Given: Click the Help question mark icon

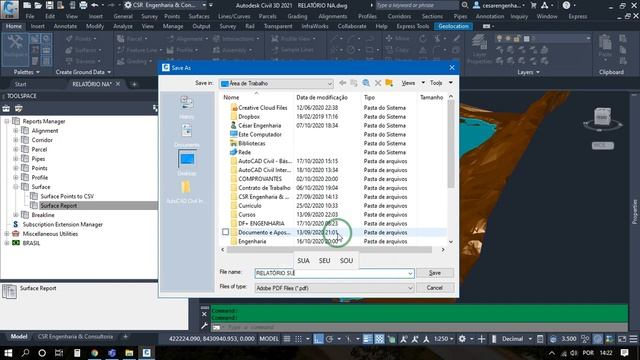Looking at the screenshot, I should 566,5.
